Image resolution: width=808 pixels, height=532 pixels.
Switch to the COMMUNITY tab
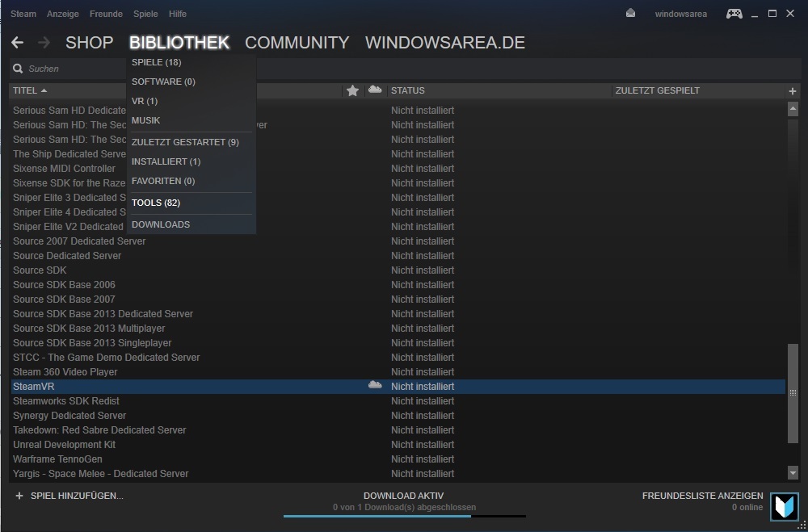point(297,43)
